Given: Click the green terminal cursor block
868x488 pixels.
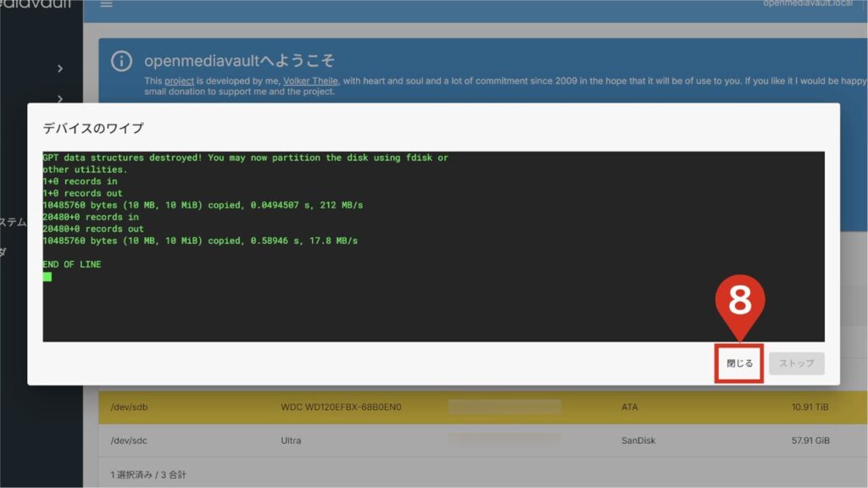Looking at the screenshot, I should click(x=47, y=277).
